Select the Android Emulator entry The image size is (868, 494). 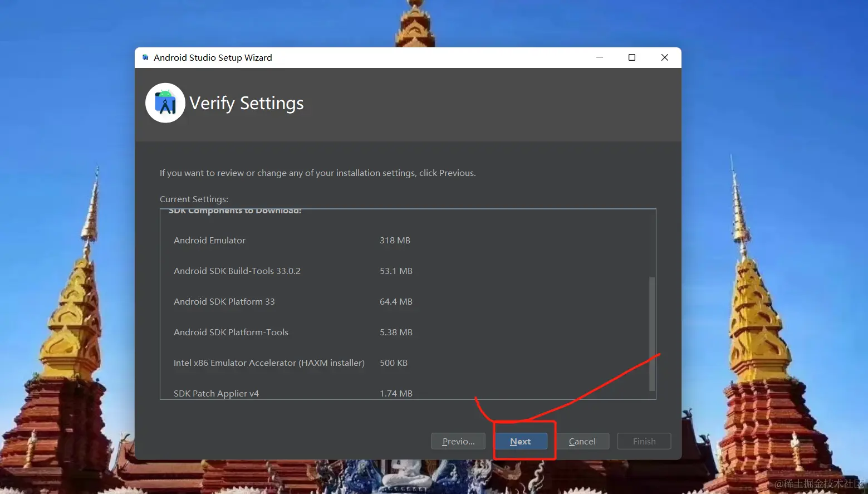[x=209, y=240]
